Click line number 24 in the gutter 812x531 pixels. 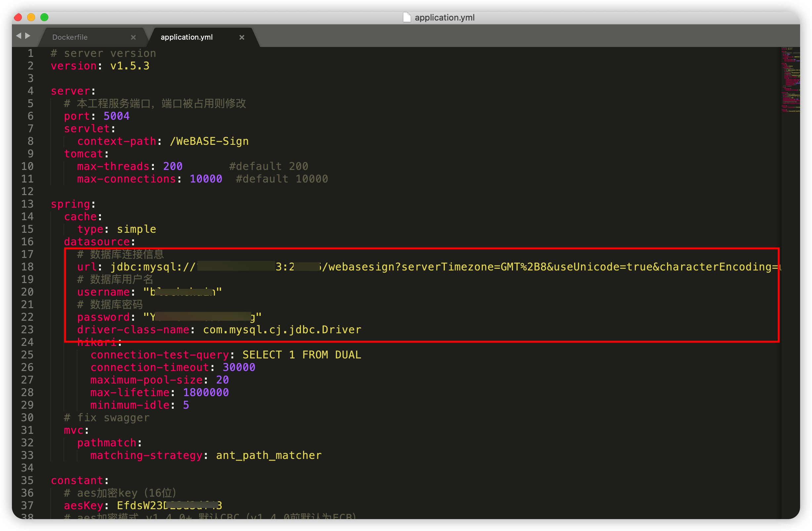27,342
